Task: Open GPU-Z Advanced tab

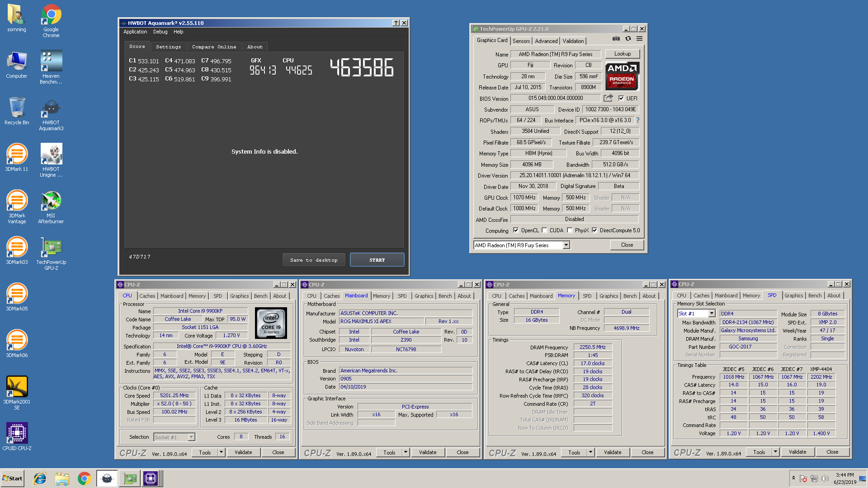Action: 546,41
